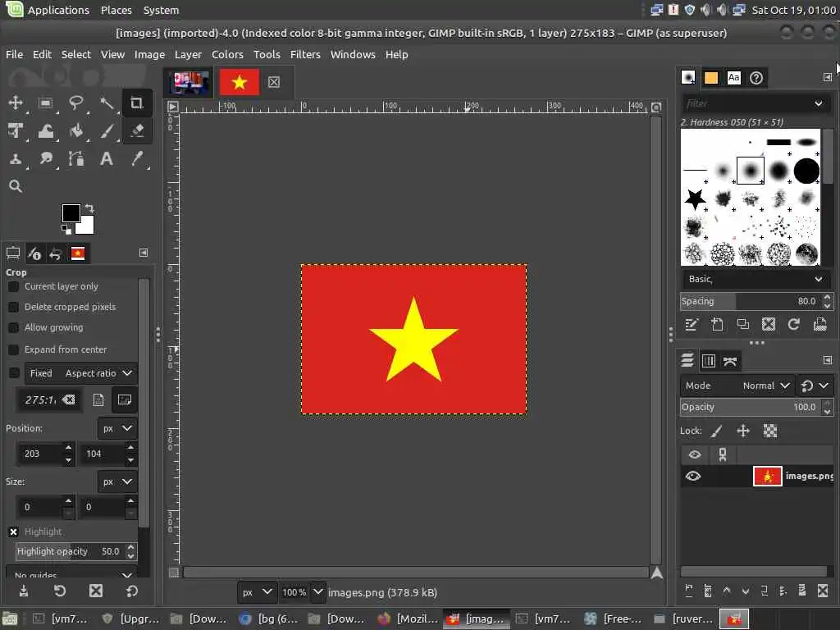Reset colors to default black and white

pos(66,230)
